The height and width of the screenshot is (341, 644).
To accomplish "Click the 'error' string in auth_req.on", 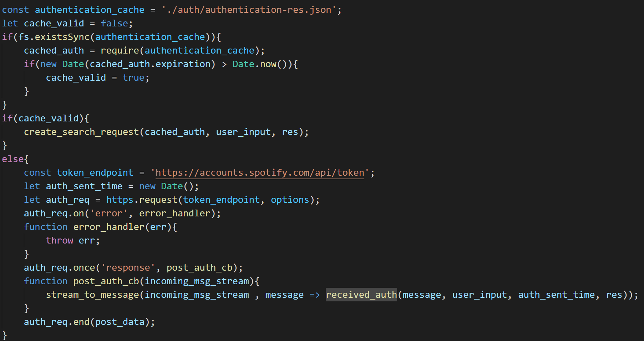I will tap(108, 214).
